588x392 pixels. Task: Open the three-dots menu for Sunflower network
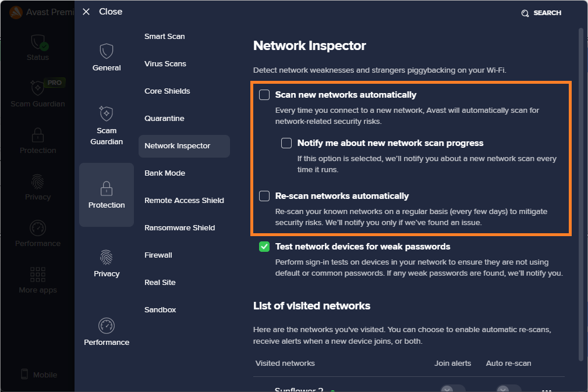(546, 390)
